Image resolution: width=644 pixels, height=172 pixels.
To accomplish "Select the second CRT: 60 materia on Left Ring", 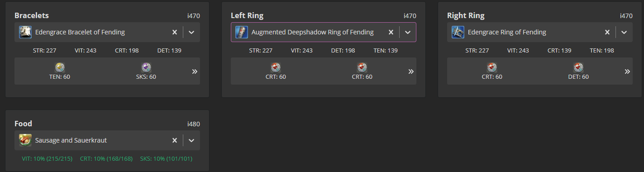I will coord(362,67).
